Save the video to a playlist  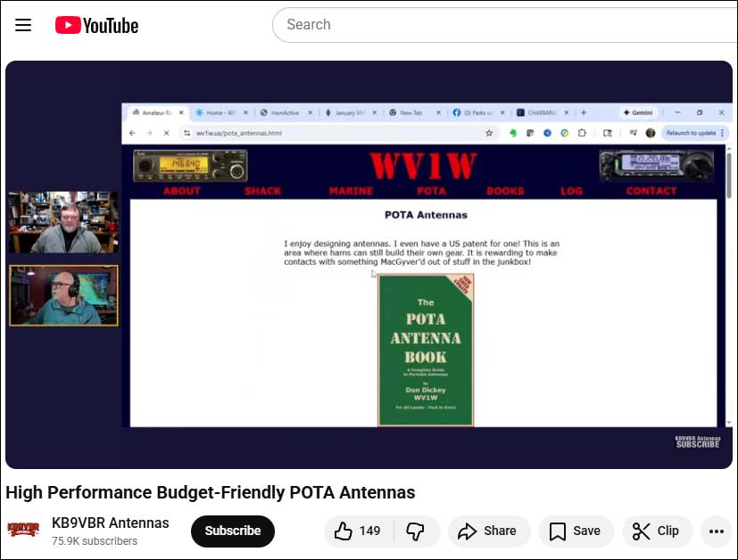point(576,531)
